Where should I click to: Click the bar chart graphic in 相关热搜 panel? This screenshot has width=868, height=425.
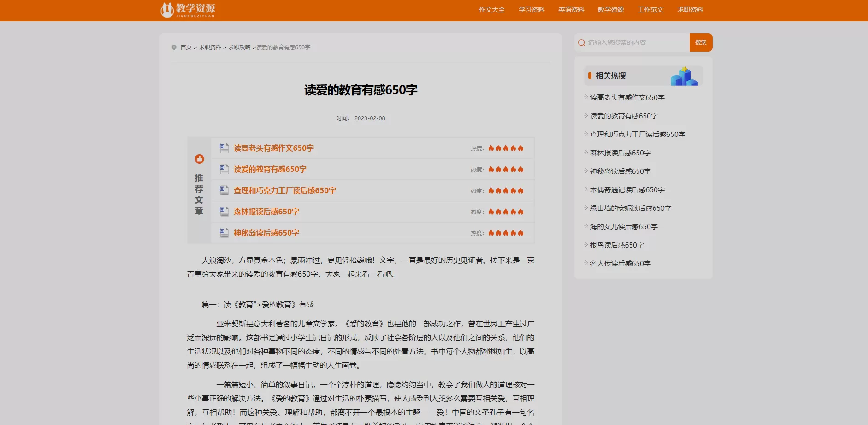point(684,75)
